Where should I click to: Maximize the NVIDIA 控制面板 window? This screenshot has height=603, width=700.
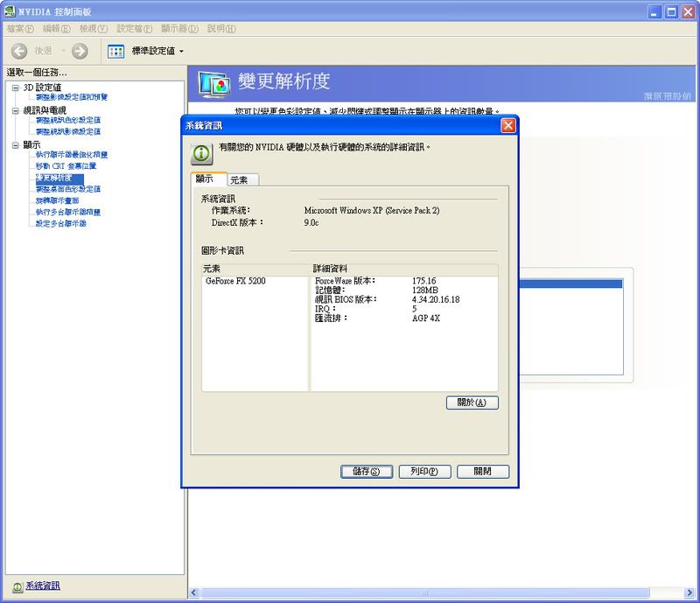coord(671,12)
